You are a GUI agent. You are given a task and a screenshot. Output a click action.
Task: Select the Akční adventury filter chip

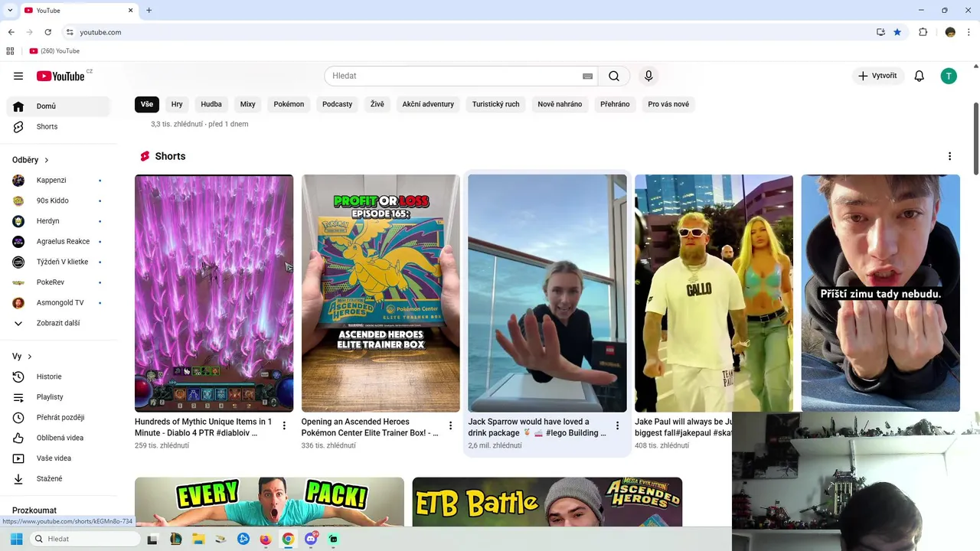click(x=428, y=104)
